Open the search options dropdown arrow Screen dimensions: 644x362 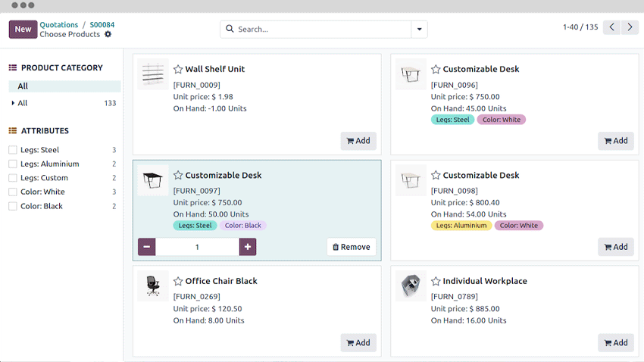pos(419,30)
